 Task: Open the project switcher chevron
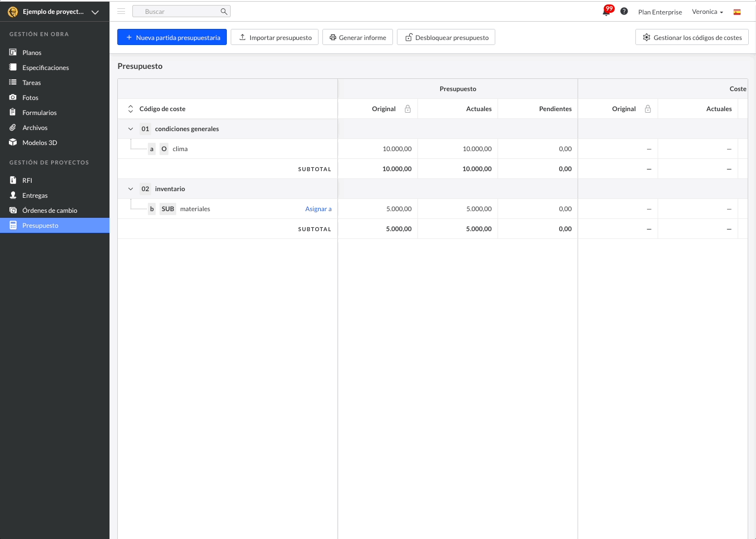tap(95, 12)
